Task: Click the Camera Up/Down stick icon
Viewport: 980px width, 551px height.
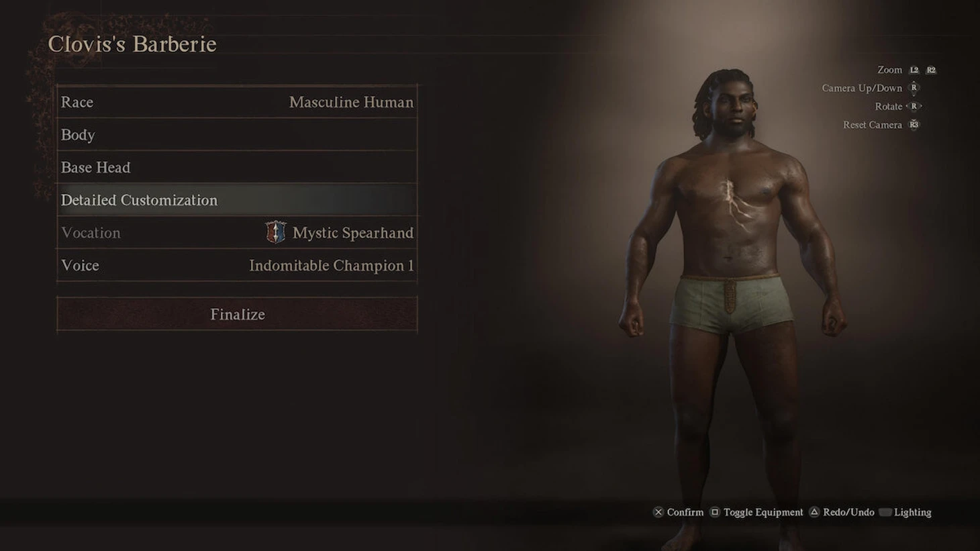Action: pos(914,88)
